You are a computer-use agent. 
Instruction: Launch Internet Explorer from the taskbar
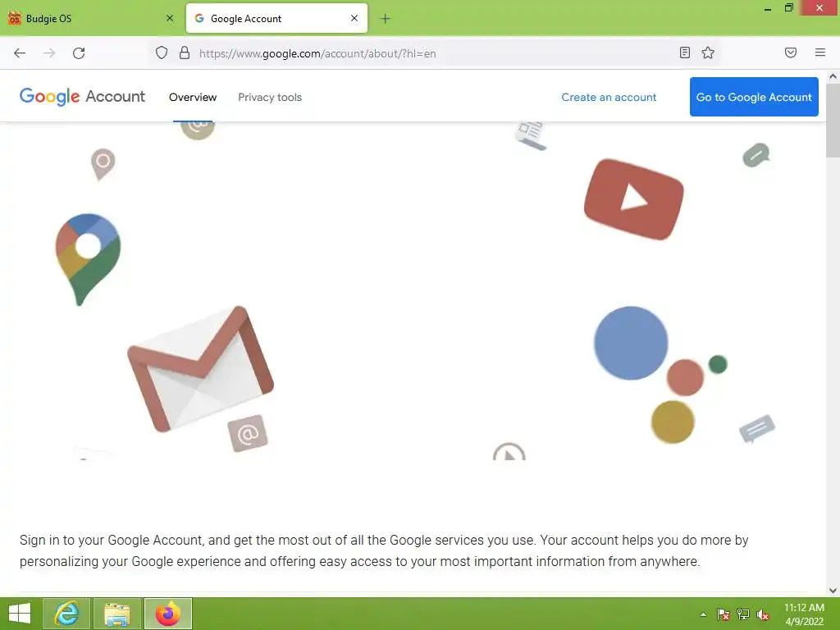66,614
